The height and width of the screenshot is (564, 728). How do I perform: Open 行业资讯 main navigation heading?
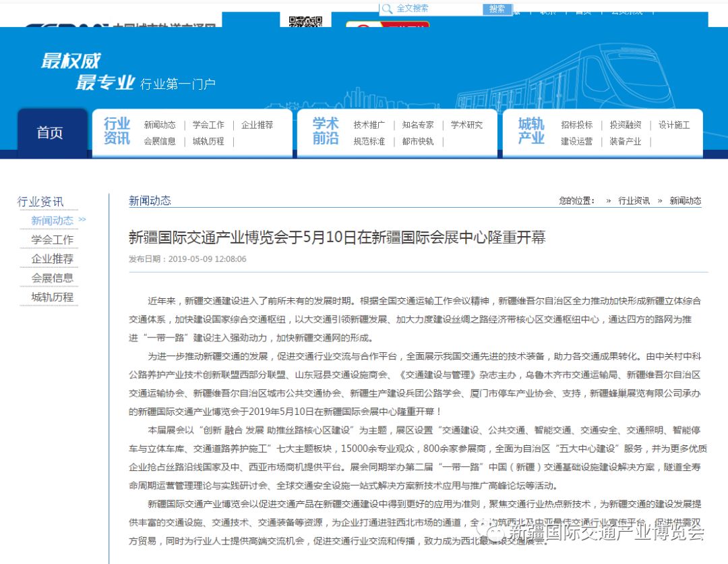117,131
